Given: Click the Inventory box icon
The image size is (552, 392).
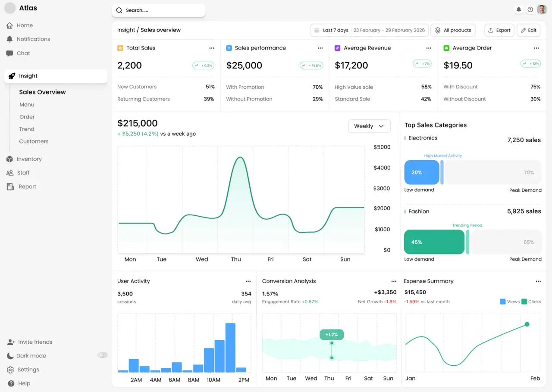Looking at the screenshot, I should click(x=9, y=159).
